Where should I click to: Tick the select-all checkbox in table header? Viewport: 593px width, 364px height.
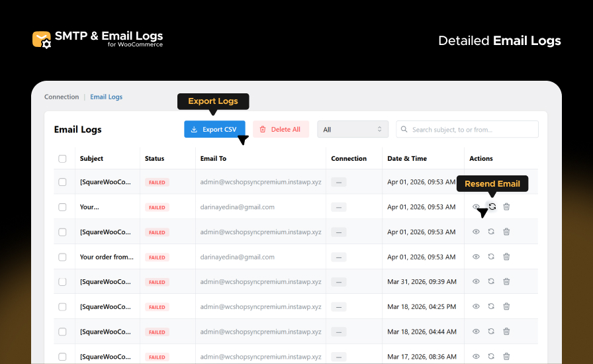tap(62, 159)
